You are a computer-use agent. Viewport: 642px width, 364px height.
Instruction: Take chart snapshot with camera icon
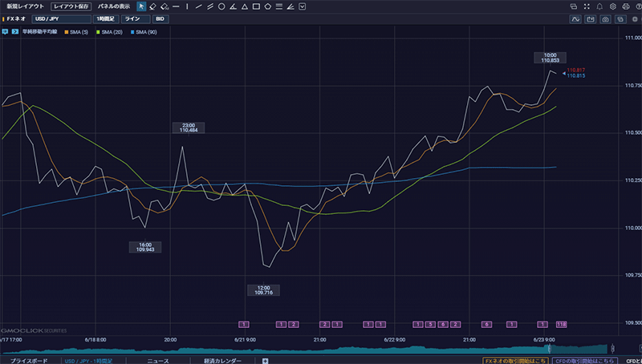pos(604,18)
